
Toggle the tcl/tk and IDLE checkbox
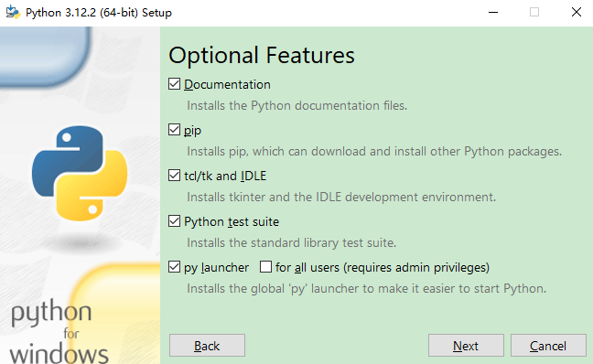tap(174, 176)
